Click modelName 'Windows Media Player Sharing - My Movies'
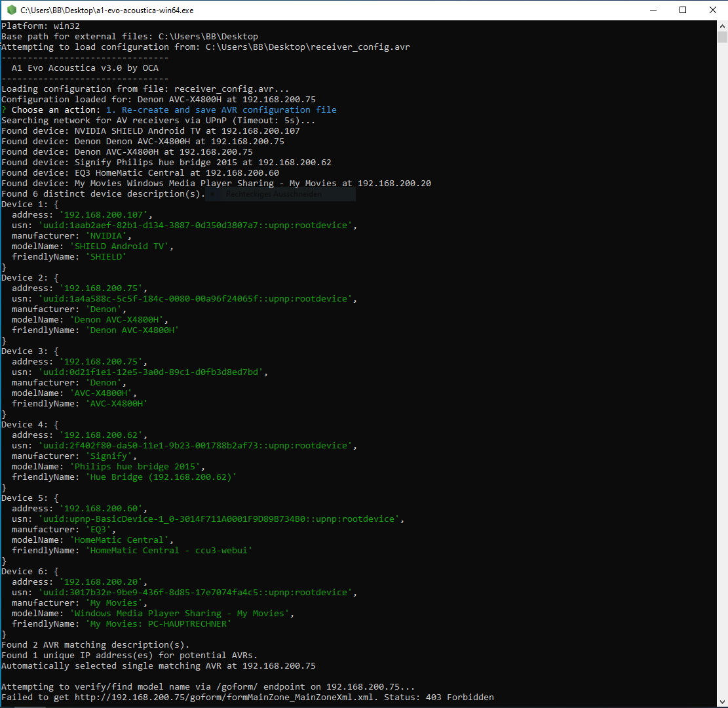The width and height of the screenshot is (728, 708). click(x=179, y=614)
